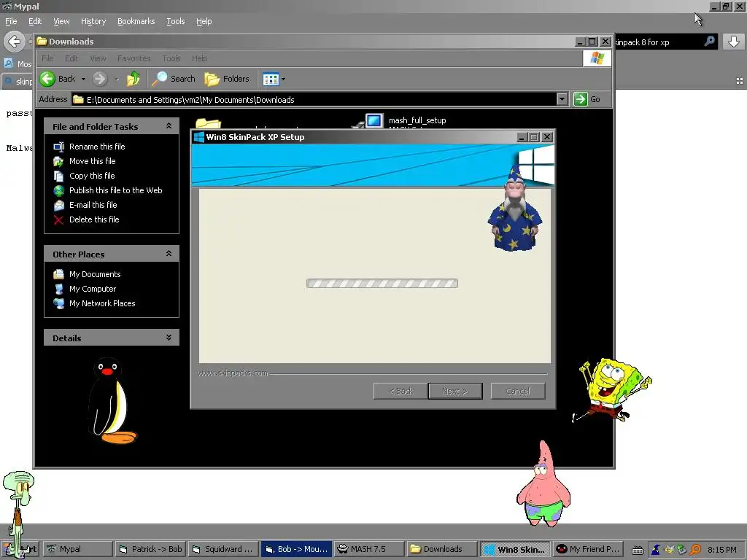This screenshot has height=560, width=747.
Task: Click the Mypal search box text
Action: click(x=642, y=42)
